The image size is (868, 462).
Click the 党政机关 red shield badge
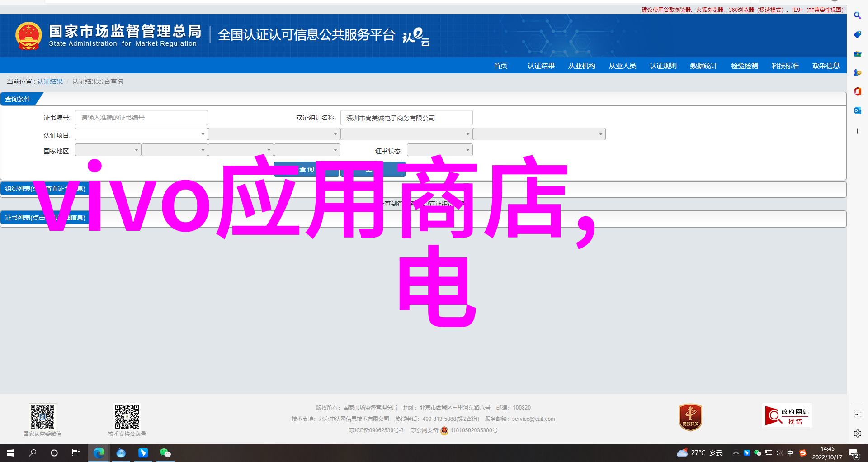pos(690,417)
